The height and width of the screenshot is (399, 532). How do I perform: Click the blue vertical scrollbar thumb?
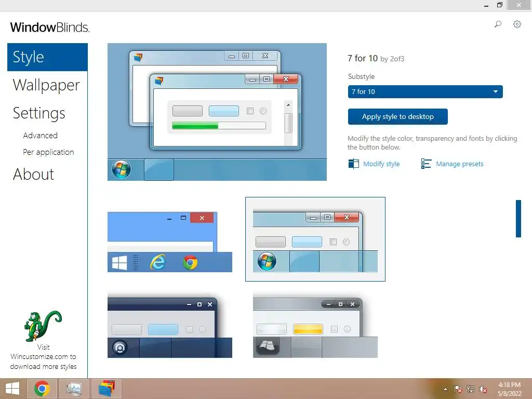pos(518,219)
